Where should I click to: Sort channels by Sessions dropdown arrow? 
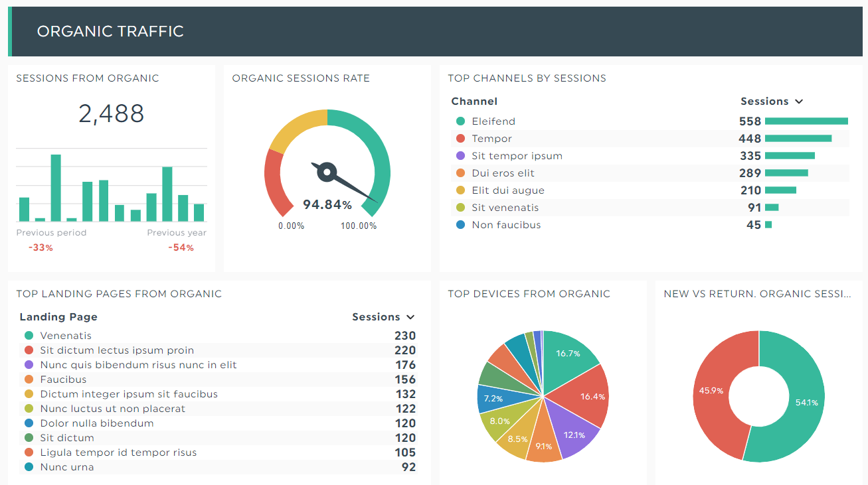(799, 102)
